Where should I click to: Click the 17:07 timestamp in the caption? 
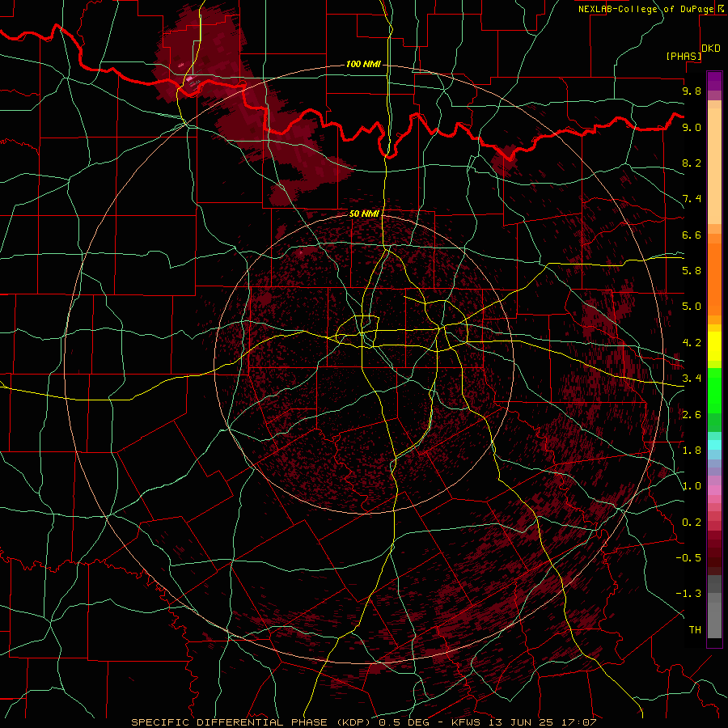(x=579, y=722)
